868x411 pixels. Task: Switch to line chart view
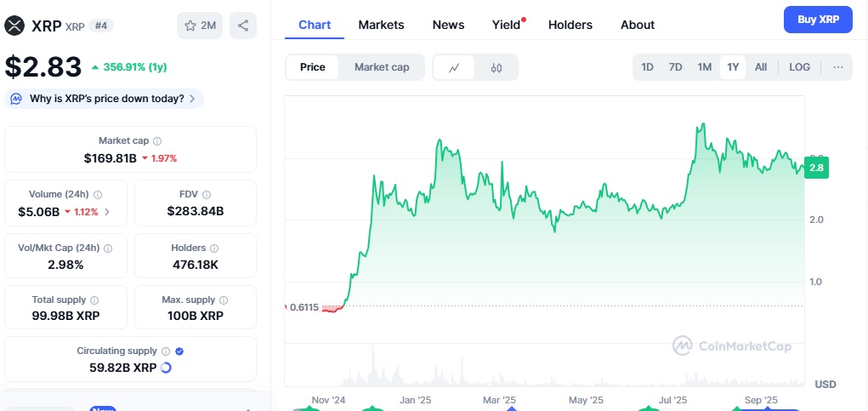[x=455, y=67]
